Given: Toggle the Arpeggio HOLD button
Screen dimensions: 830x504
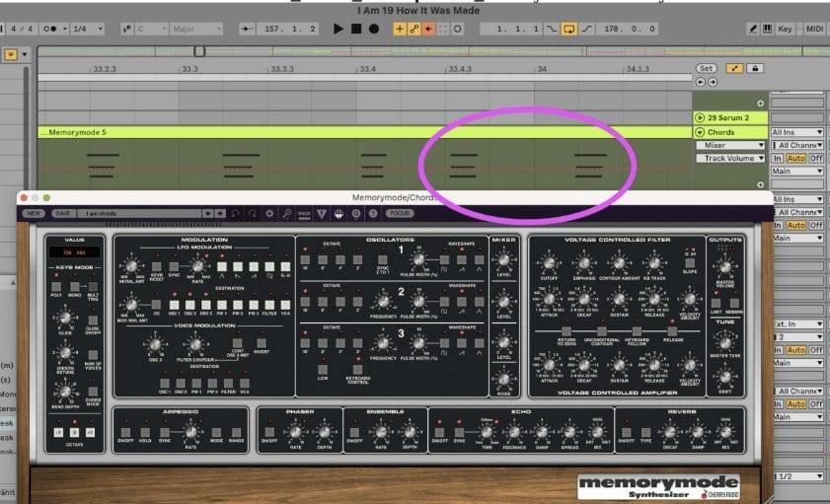Looking at the screenshot, I should [145, 432].
